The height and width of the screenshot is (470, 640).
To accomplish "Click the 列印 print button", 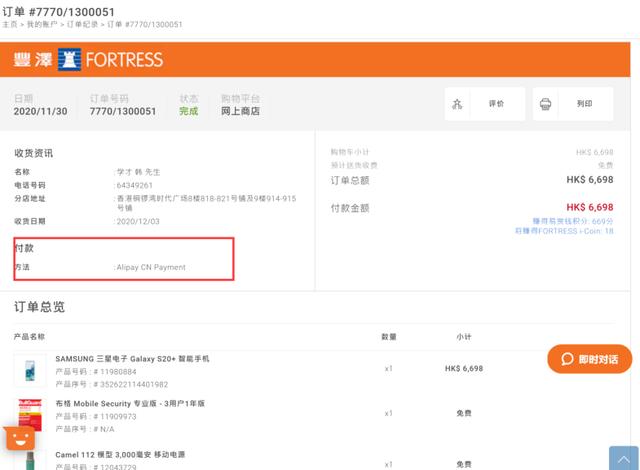I will tap(573, 104).
